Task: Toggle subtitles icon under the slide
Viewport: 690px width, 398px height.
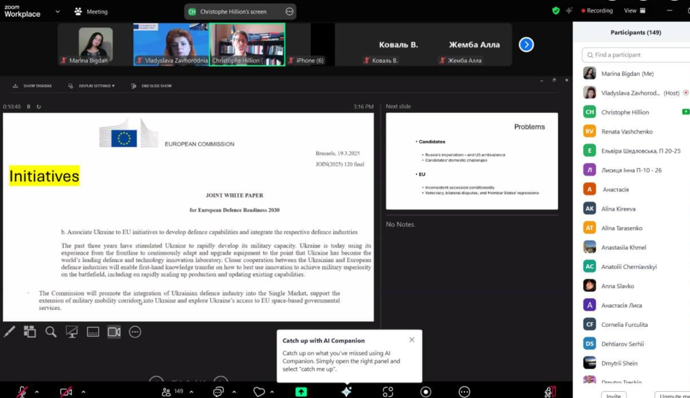Action: tap(93, 332)
